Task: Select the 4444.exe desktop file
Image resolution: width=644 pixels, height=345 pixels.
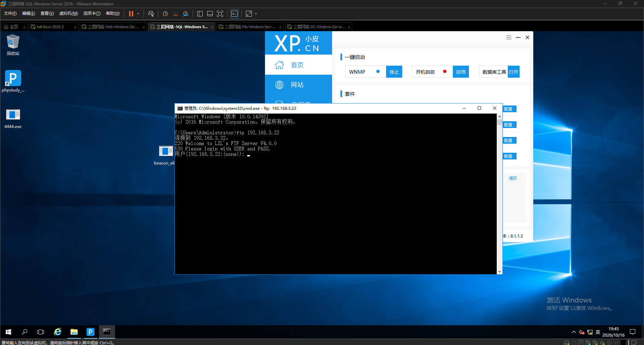Action: point(13,119)
